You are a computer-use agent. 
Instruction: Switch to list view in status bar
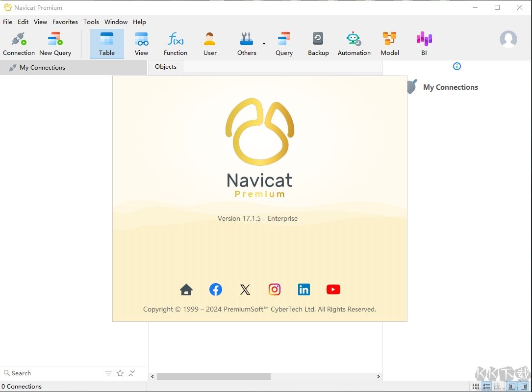(487, 386)
